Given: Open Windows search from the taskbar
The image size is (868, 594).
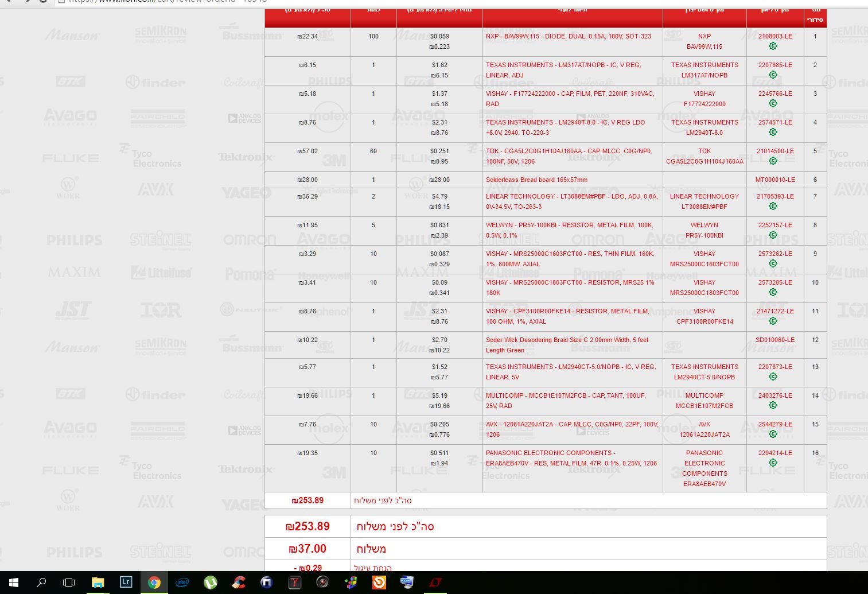Looking at the screenshot, I should [x=41, y=583].
